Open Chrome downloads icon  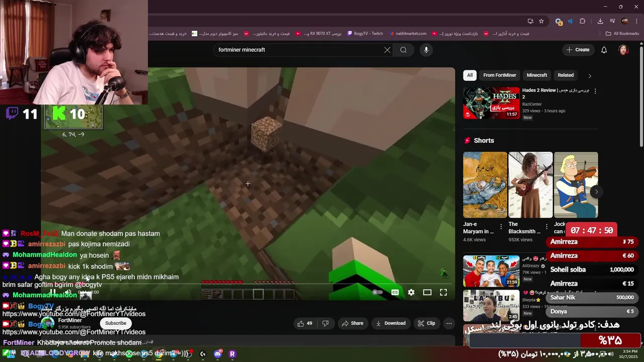point(600,21)
